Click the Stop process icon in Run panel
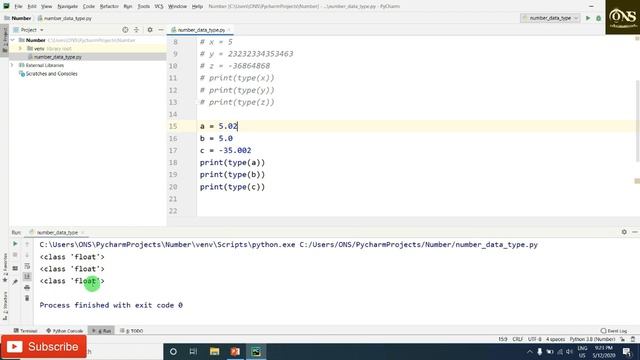 click(x=15, y=255)
